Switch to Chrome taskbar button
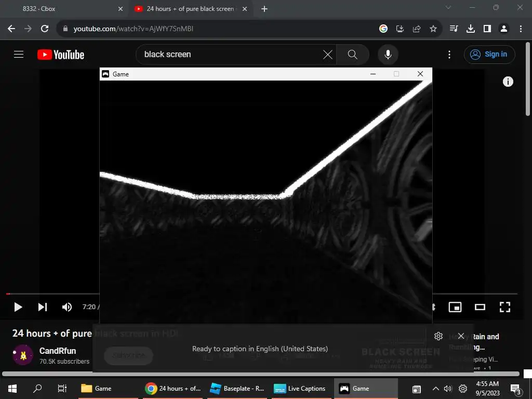Viewport: 532px width, 399px height. tap(172, 389)
